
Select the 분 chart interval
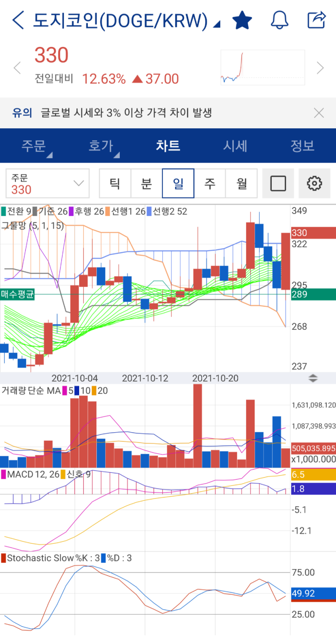click(x=147, y=183)
